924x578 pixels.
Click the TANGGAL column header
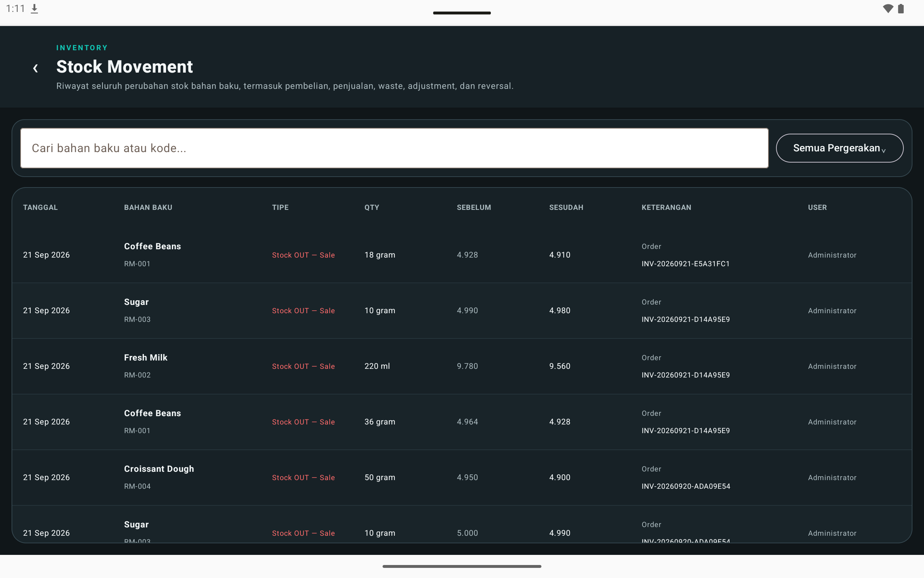(x=40, y=207)
